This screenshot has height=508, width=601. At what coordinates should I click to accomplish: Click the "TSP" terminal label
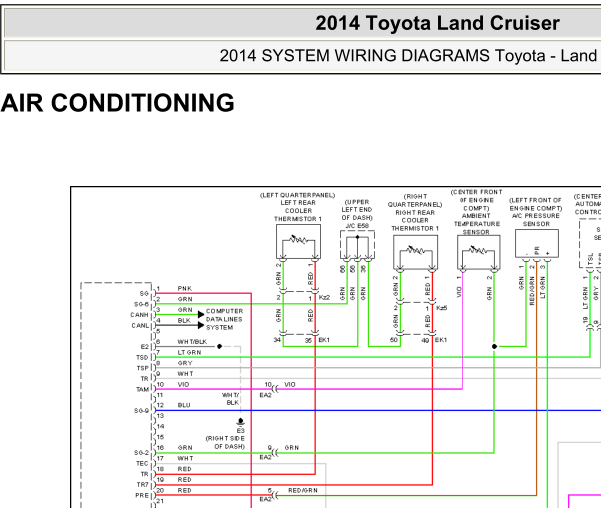tap(143, 368)
